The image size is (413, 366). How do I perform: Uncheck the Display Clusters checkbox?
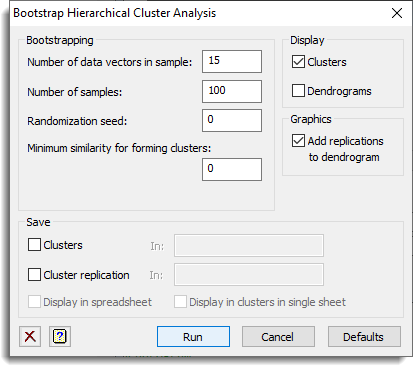[x=298, y=62]
